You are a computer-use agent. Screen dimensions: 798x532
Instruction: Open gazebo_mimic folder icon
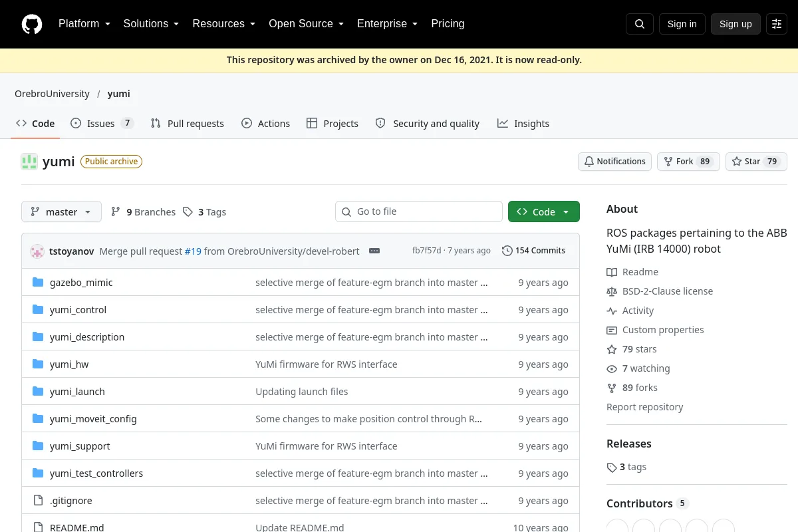[38, 283]
